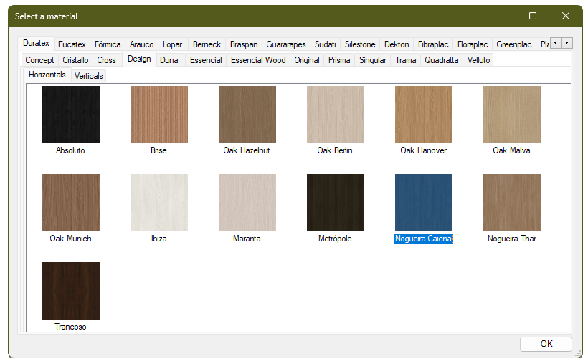This screenshot has width=588, height=364.
Task: Switch to the Berneck tab
Action: click(207, 44)
